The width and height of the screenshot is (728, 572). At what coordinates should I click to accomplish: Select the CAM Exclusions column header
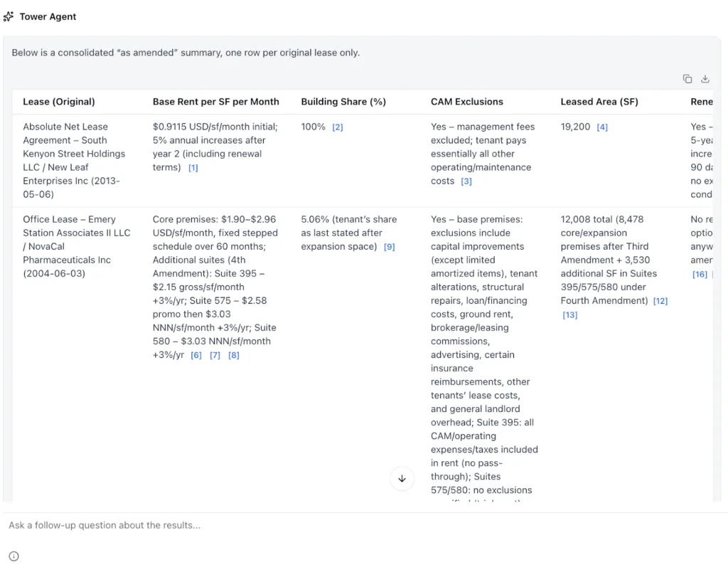pos(465,102)
